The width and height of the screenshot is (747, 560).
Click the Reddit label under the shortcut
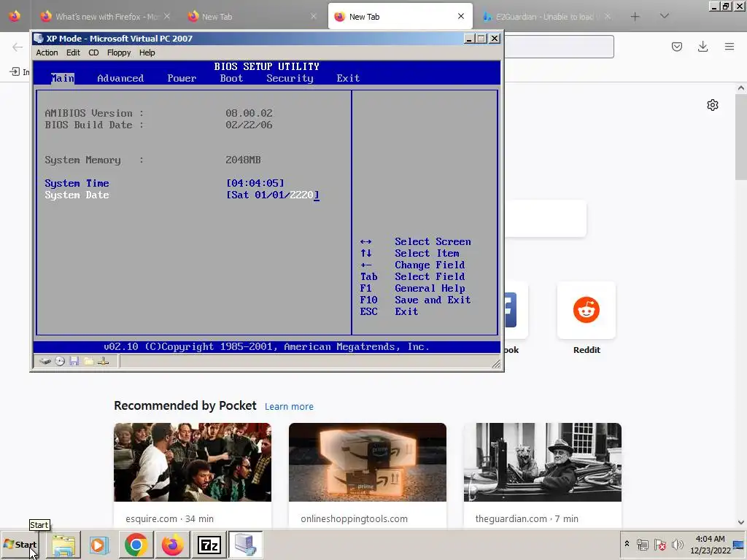[587, 350]
